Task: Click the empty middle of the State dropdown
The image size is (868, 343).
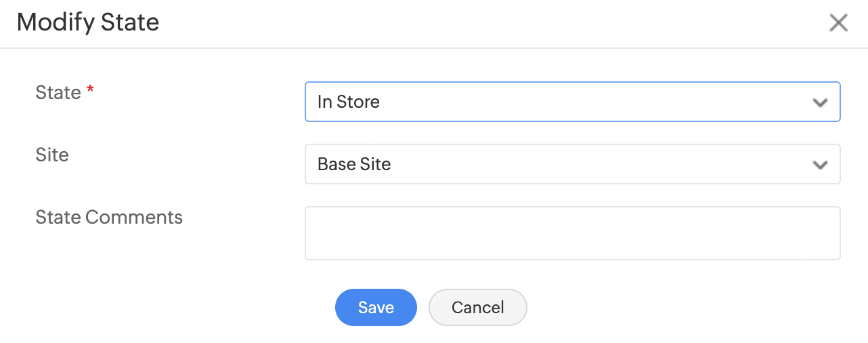Action: click(596, 102)
